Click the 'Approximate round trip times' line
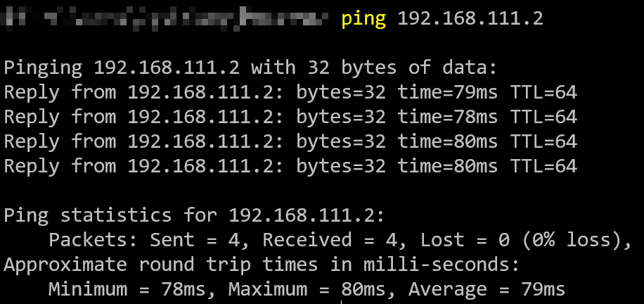The width and height of the screenshot is (644, 304). point(262,265)
